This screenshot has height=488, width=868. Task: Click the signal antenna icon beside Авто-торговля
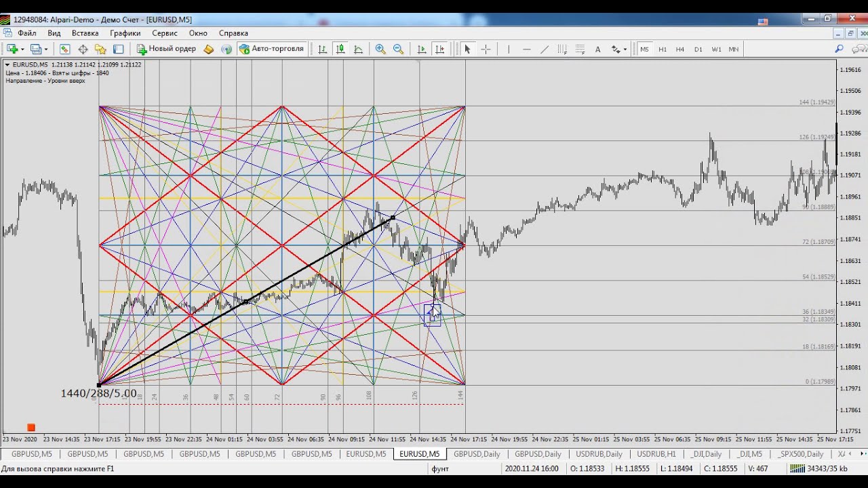coord(226,49)
